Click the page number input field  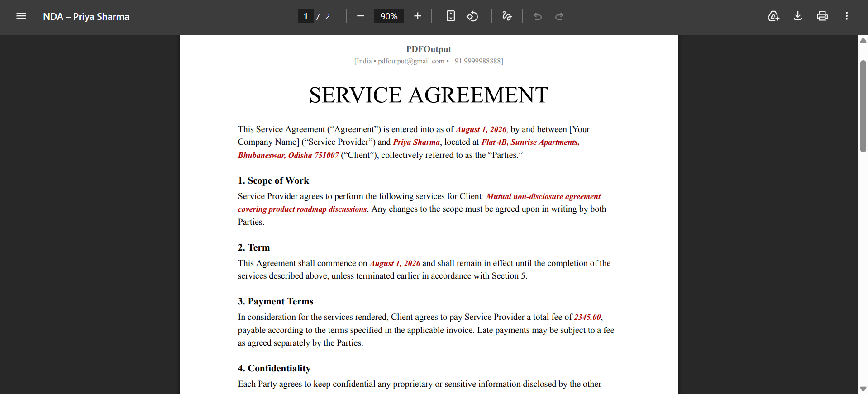[305, 16]
